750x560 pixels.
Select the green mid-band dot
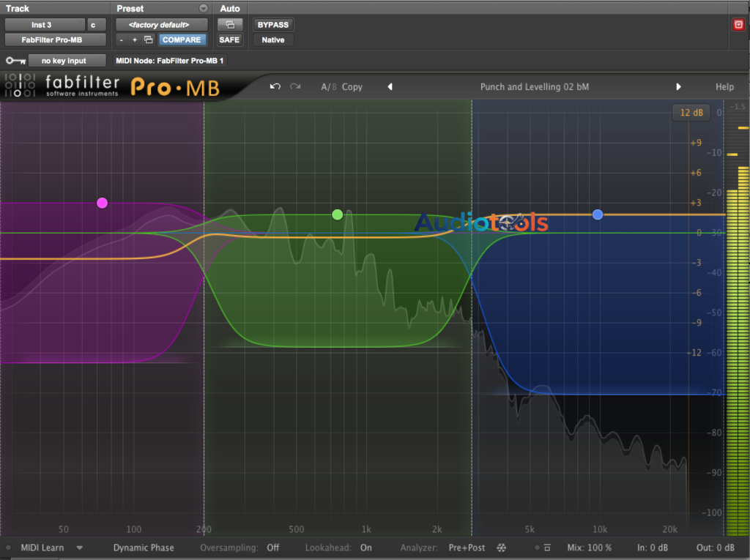(x=337, y=214)
